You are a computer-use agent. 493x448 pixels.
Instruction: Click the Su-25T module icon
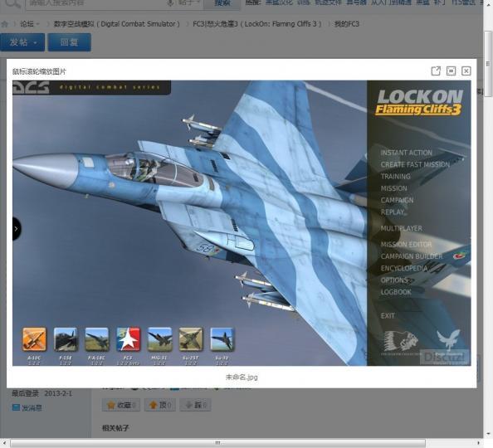pyautogui.click(x=191, y=339)
